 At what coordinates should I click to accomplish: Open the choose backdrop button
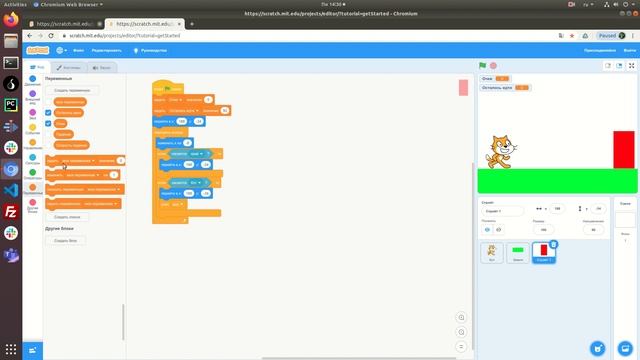[x=625, y=349]
